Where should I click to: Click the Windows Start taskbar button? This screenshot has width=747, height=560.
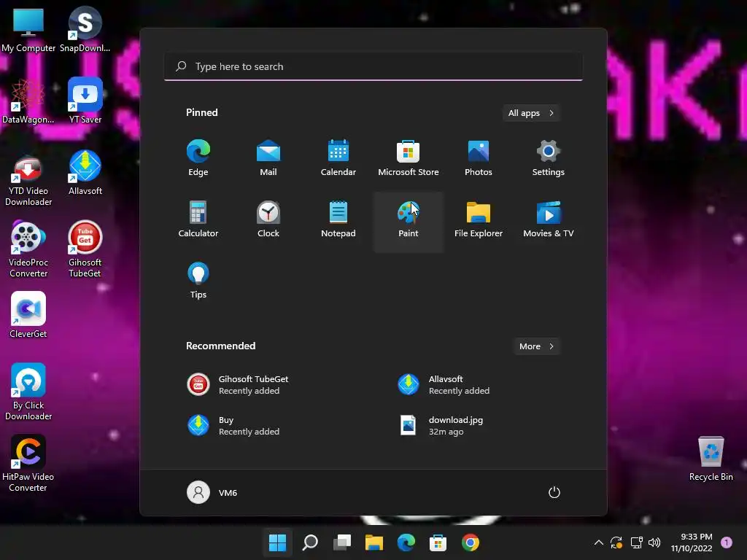(277, 542)
